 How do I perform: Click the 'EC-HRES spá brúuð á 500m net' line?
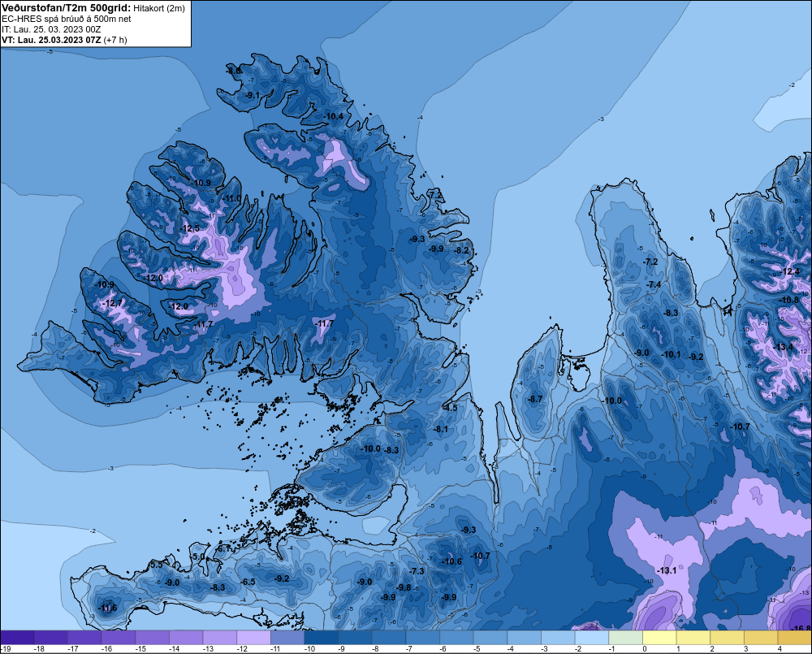(x=67, y=19)
